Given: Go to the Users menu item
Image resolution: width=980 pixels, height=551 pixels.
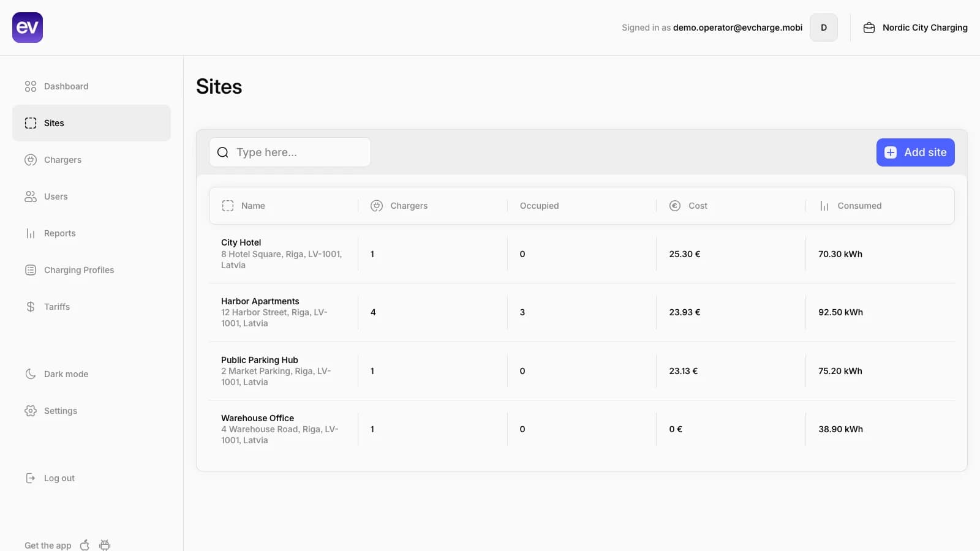Looking at the screenshot, I should coord(91,197).
